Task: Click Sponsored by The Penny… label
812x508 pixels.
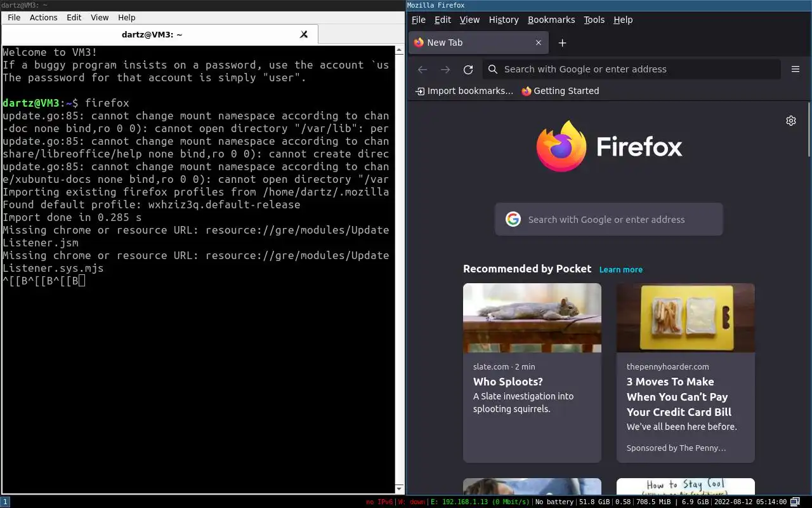Action: point(676,448)
